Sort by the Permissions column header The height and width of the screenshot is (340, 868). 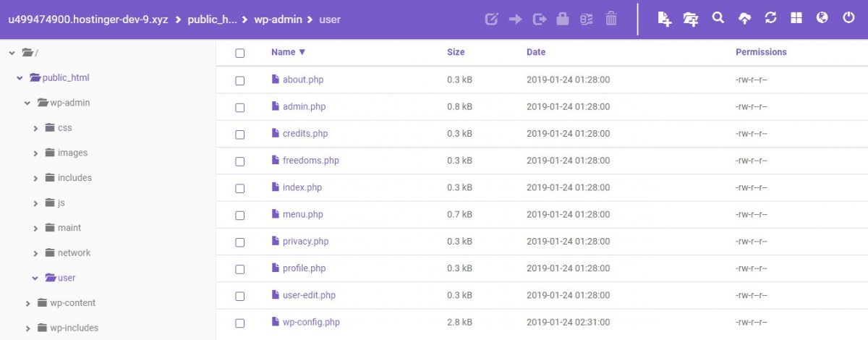click(761, 52)
